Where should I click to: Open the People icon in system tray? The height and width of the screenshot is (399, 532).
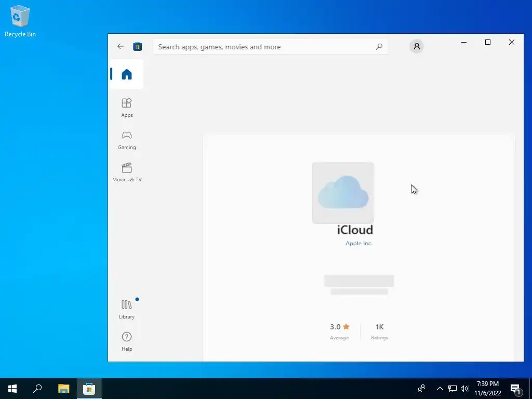click(x=421, y=389)
